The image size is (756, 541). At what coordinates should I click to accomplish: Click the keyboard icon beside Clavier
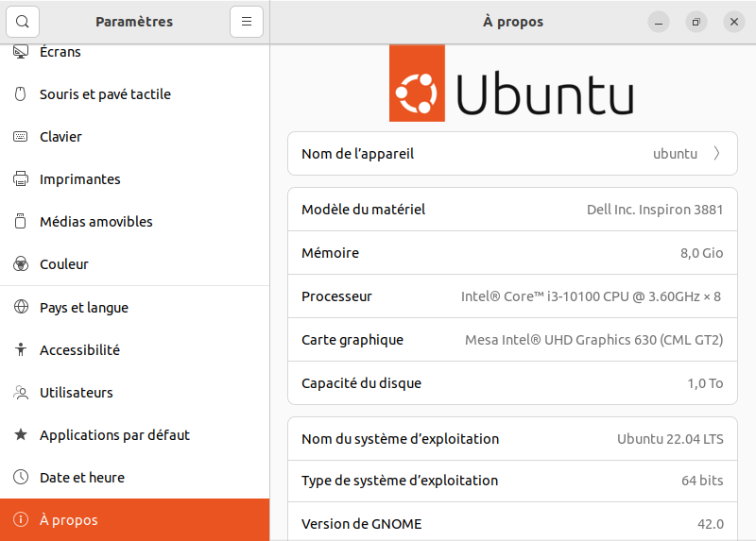click(21, 137)
